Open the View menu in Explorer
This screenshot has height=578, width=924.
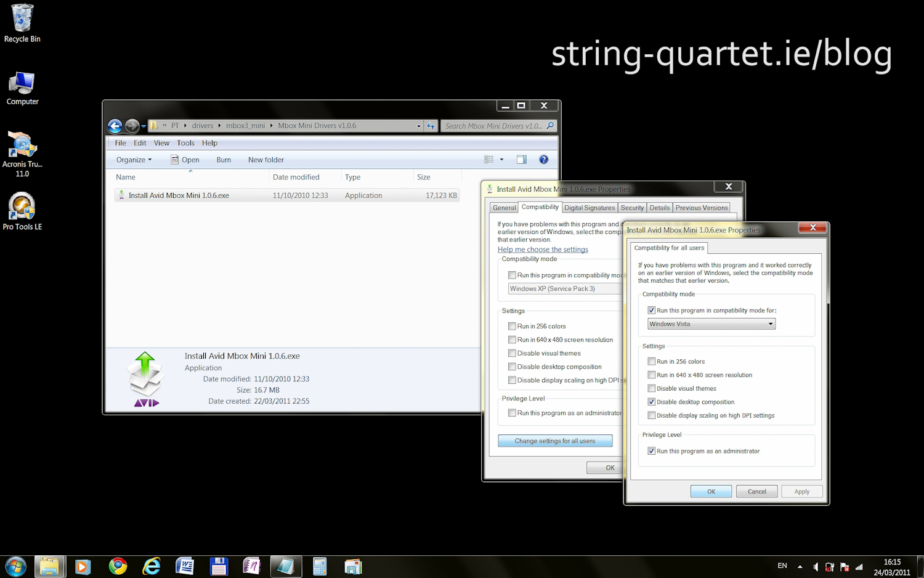pos(161,143)
